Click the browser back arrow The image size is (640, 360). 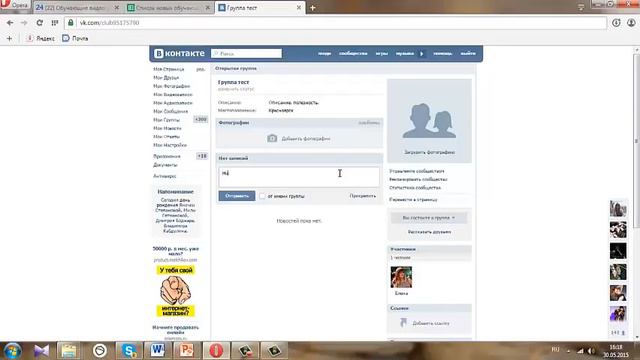[10, 23]
